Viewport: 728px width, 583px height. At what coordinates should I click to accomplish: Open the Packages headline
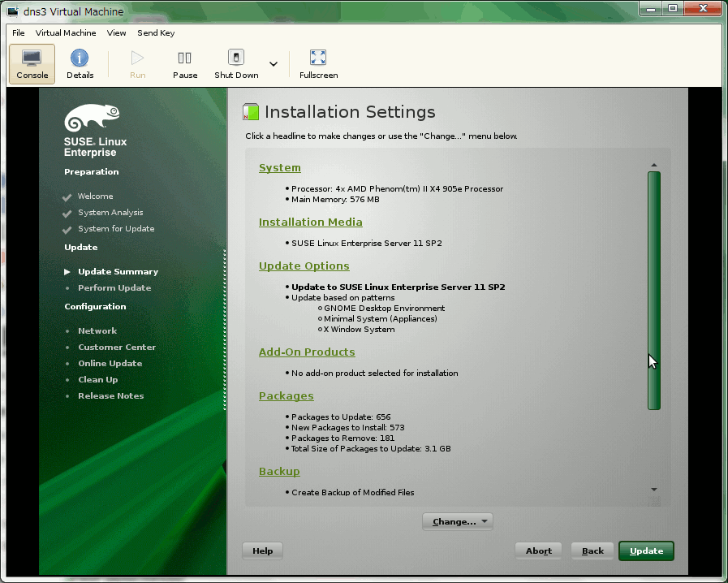point(286,395)
